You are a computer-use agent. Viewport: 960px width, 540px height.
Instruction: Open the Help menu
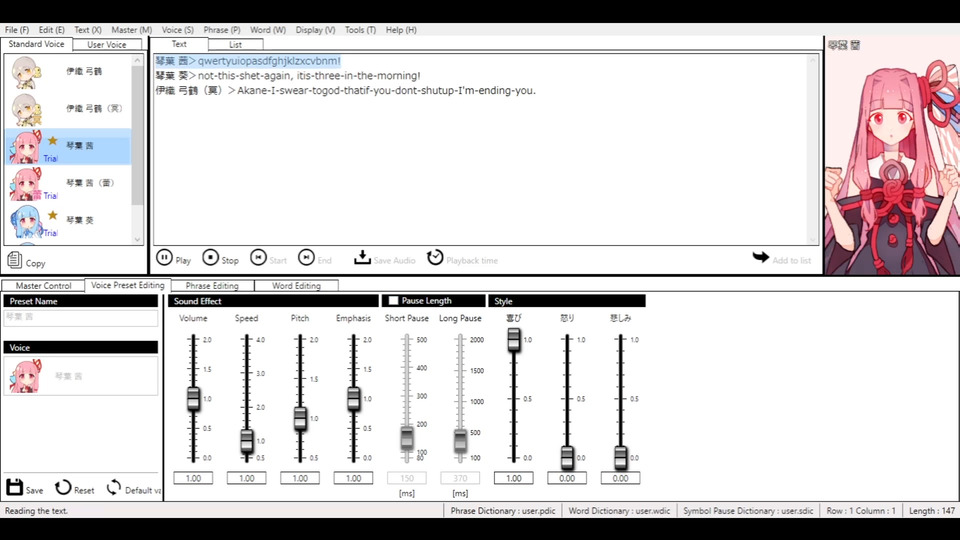(401, 29)
